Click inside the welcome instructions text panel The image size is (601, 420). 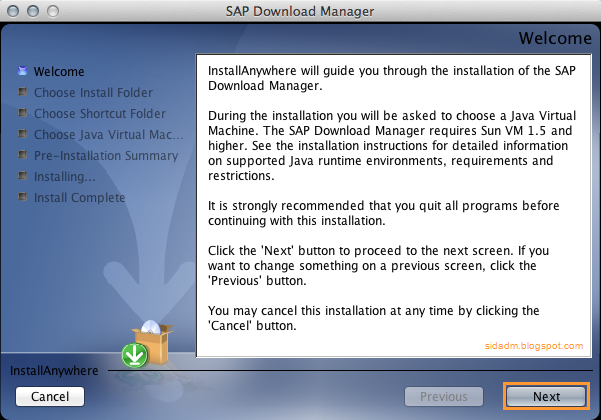[x=394, y=206]
